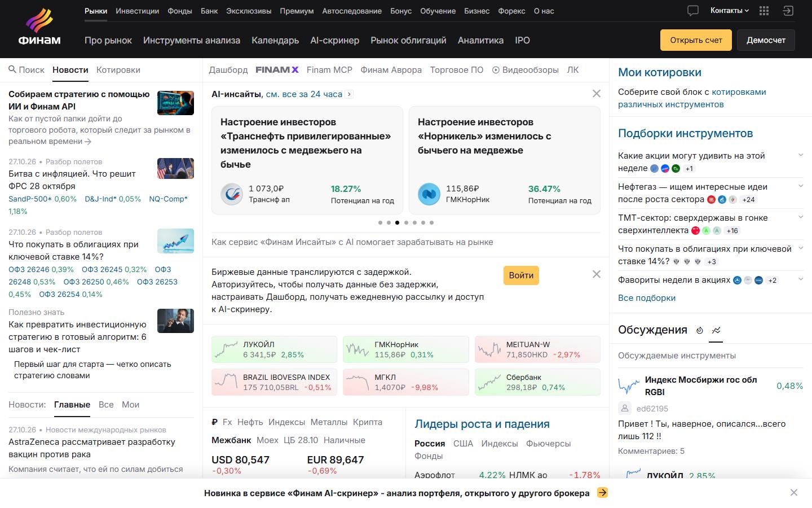Image resolution: width=812 pixels, height=508 pixels.
Task: Select the third carousel dot in AI-инсайты
Action: click(397, 222)
